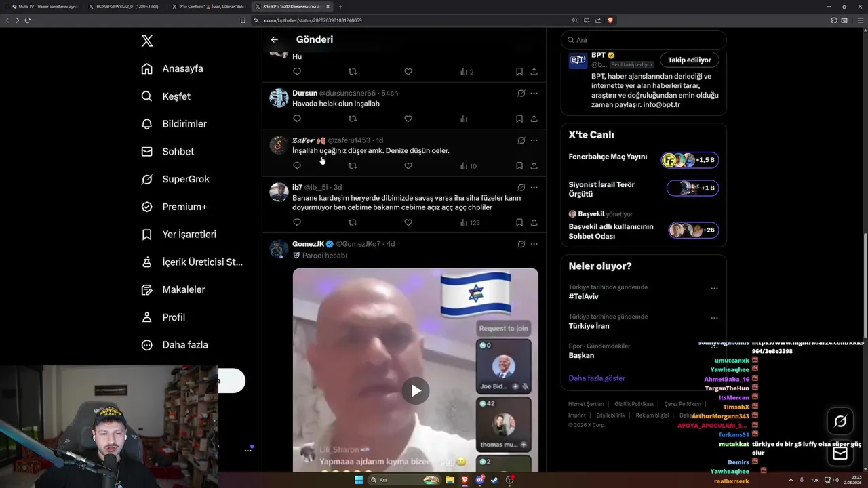868x488 pixels.
Task: Play the GomezJK video
Action: 416,390
